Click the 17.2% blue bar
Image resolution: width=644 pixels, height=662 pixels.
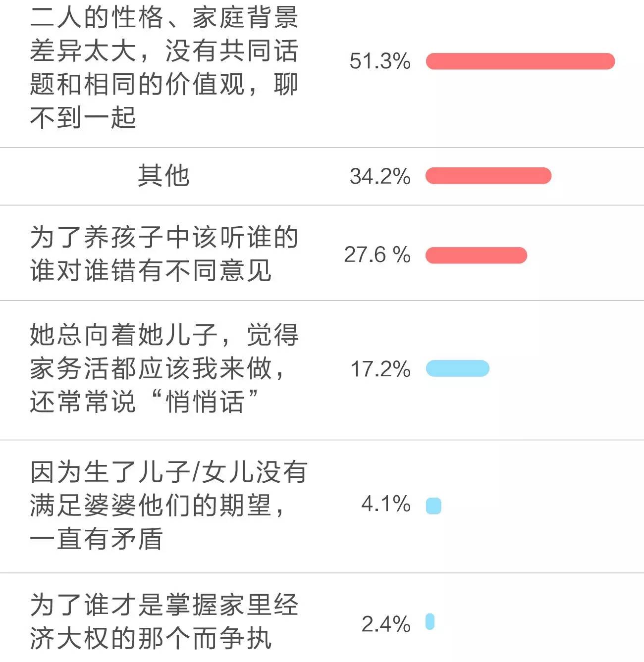(x=457, y=368)
